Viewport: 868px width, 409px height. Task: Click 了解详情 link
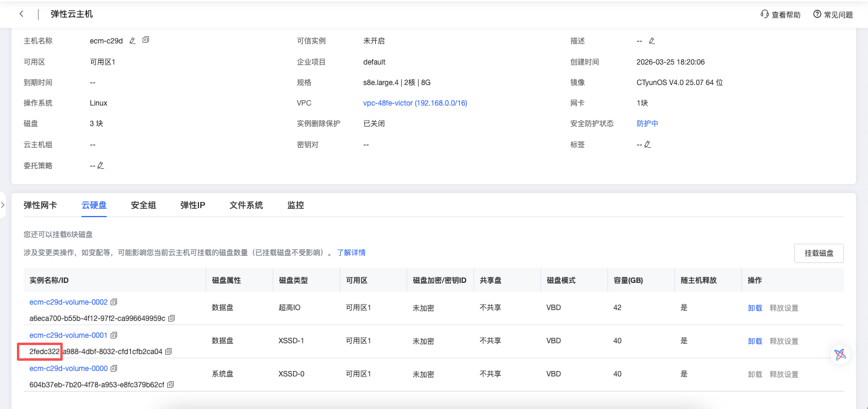351,253
